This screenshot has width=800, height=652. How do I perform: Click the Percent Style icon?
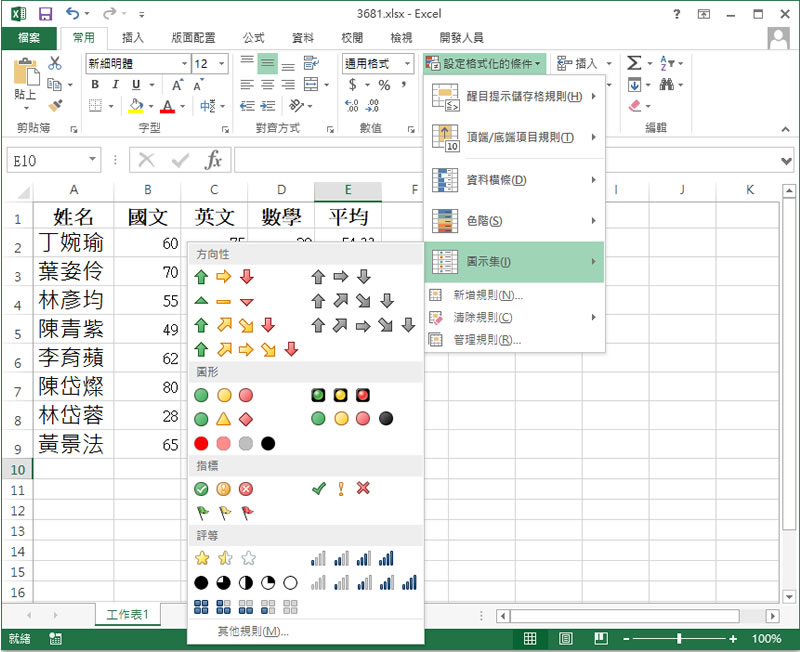[384, 85]
